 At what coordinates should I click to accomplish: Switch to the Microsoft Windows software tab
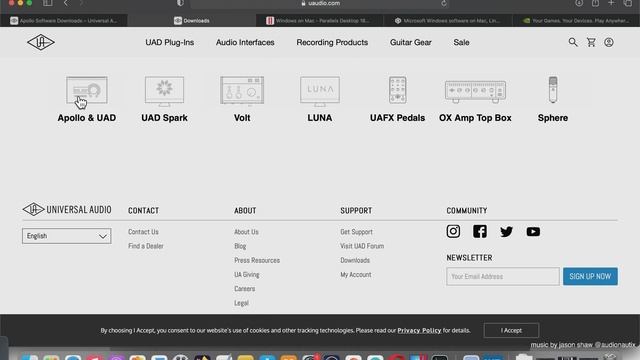click(x=448, y=20)
